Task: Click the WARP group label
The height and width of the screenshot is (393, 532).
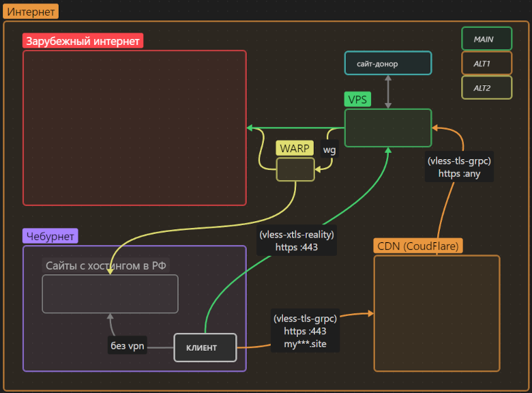Action: (295, 148)
